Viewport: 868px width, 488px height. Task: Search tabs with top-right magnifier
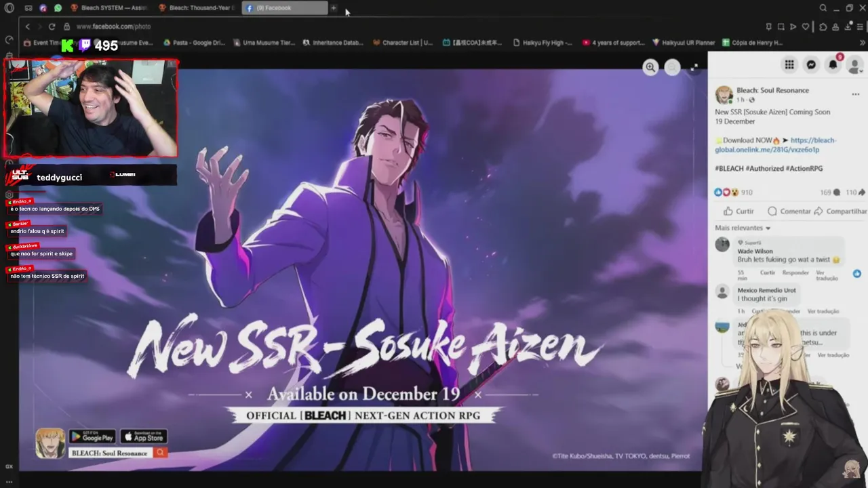tap(823, 8)
